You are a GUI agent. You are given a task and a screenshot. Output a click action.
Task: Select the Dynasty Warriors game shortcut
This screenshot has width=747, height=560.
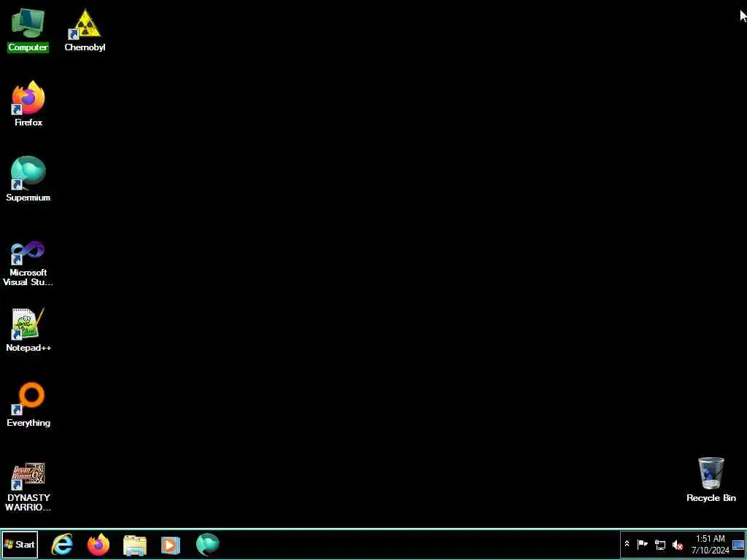point(28,486)
